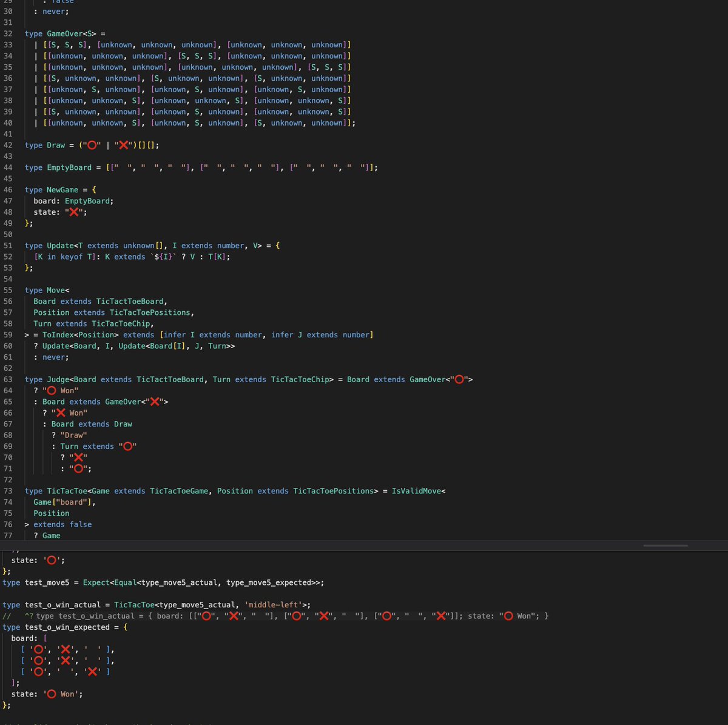This screenshot has width=728, height=725.
Task: Click the 'type Move<' declaration
Action: point(47,290)
